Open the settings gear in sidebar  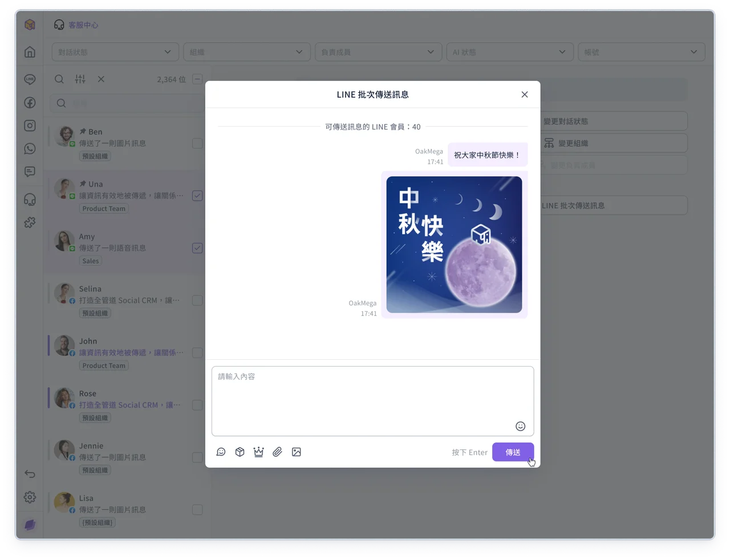tap(30, 497)
